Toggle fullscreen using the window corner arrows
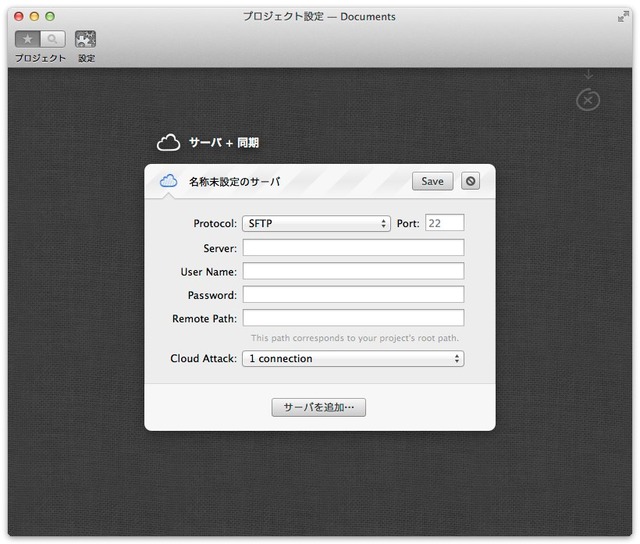640x544 pixels. pos(623,17)
